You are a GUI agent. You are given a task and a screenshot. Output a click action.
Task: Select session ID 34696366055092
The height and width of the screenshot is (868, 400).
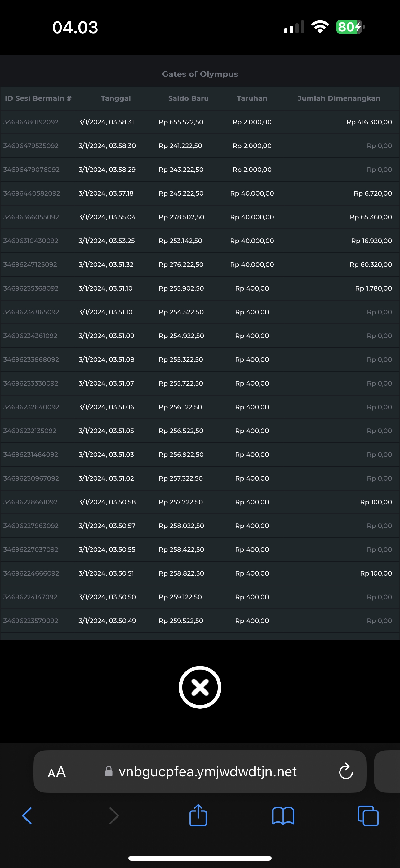pyautogui.click(x=31, y=217)
